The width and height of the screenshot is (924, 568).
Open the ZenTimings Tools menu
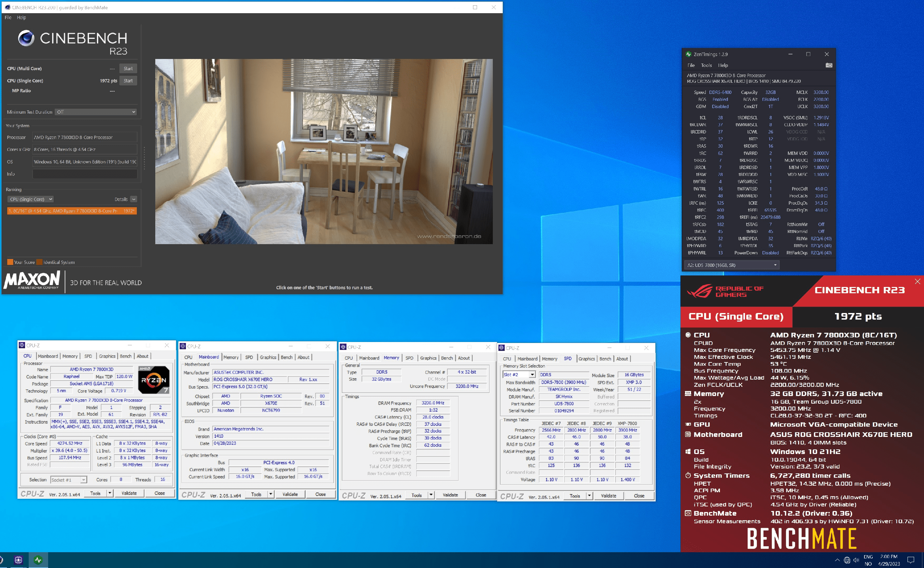coord(706,65)
